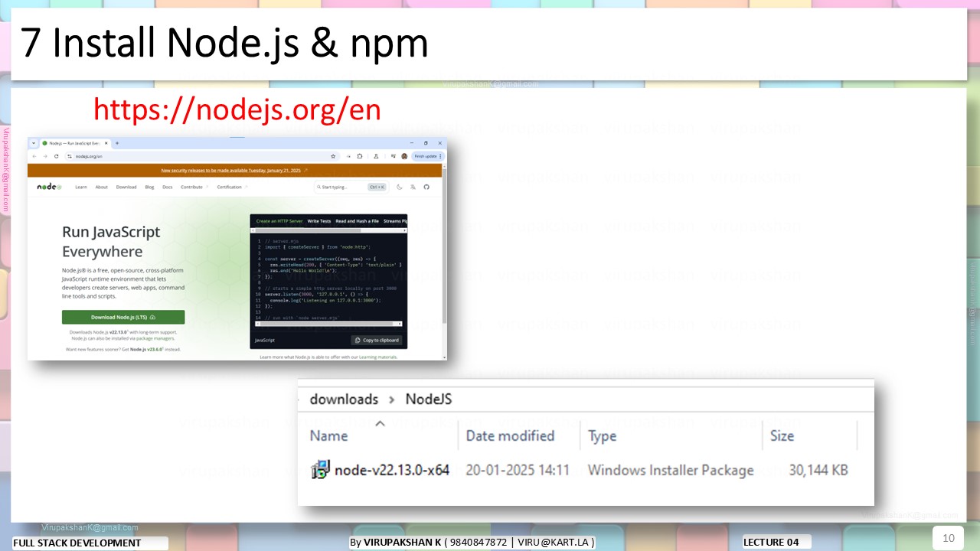Click the site info icon by URL

70,156
